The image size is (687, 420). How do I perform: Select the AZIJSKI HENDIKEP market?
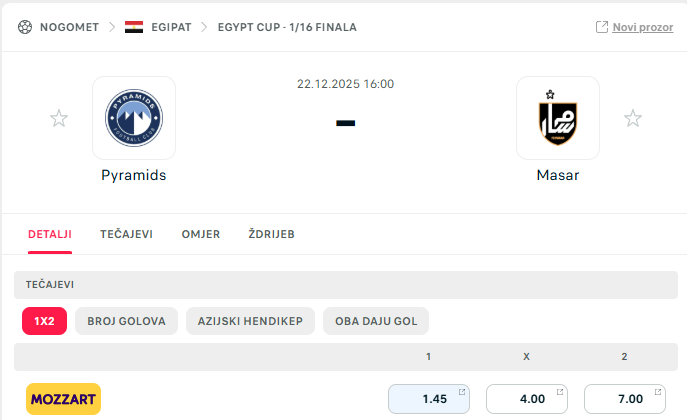click(250, 321)
